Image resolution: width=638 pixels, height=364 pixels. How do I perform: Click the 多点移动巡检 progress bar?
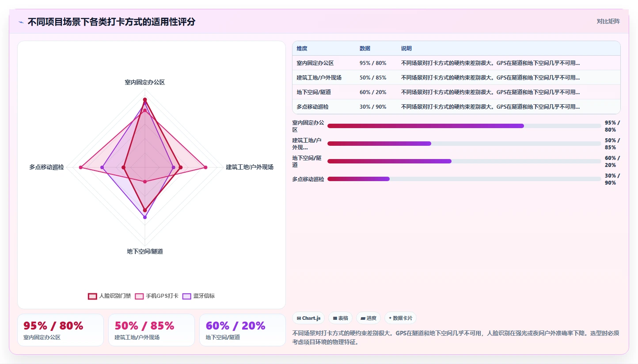pyautogui.click(x=464, y=179)
